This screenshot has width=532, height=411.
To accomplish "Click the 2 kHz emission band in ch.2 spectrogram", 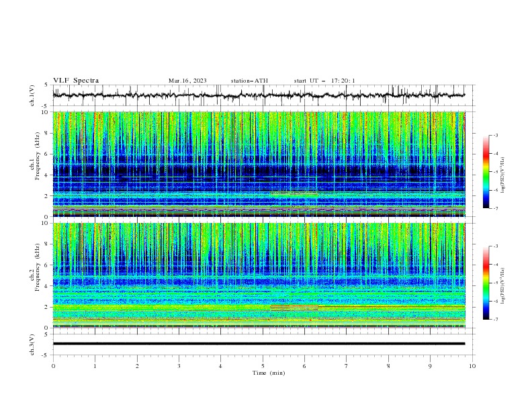I will click(259, 308).
